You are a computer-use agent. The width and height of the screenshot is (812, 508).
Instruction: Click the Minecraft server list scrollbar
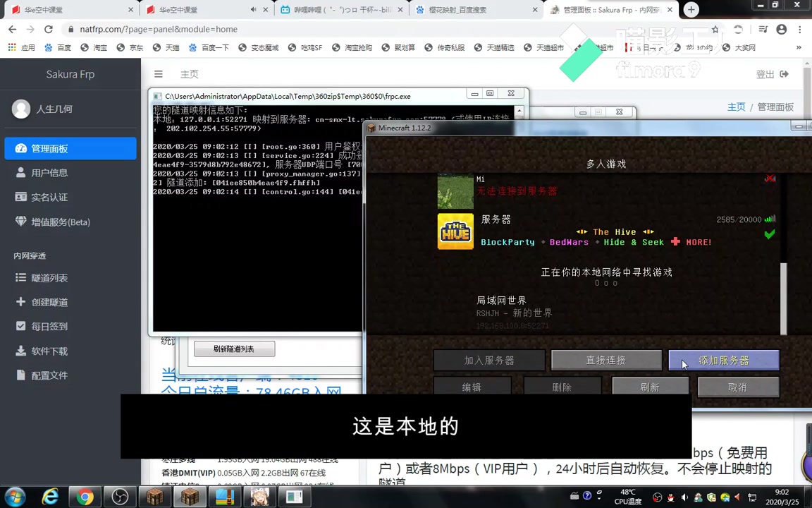point(784,298)
